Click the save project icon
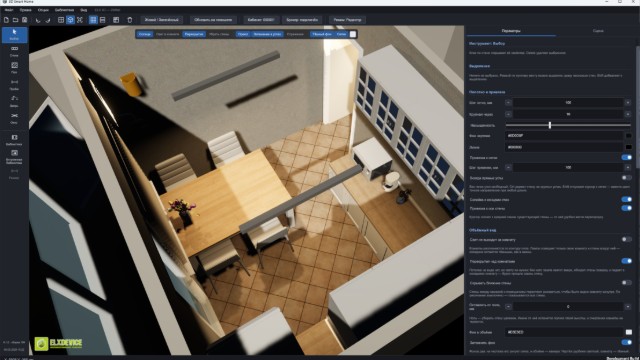Image resolution: width=640 pixels, height=360 pixels. click(x=24, y=20)
